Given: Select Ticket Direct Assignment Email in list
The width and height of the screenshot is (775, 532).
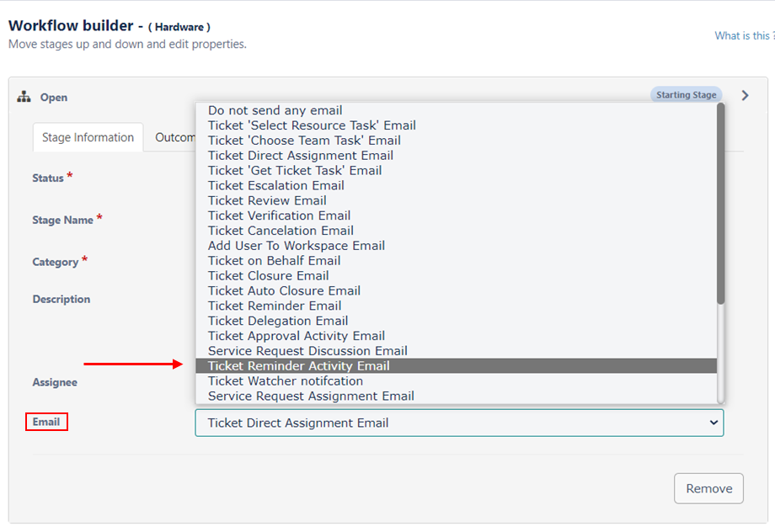Looking at the screenshot, I should (457, 156).
